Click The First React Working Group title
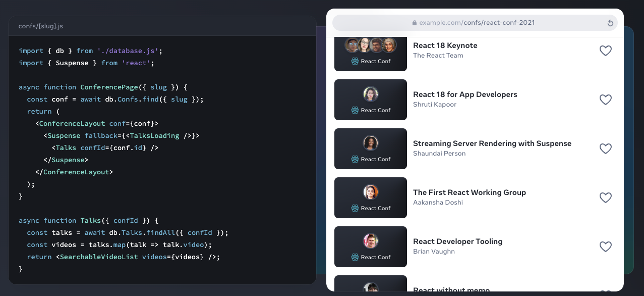The height and width of the screenshot is (296, 644). point(470,192)
